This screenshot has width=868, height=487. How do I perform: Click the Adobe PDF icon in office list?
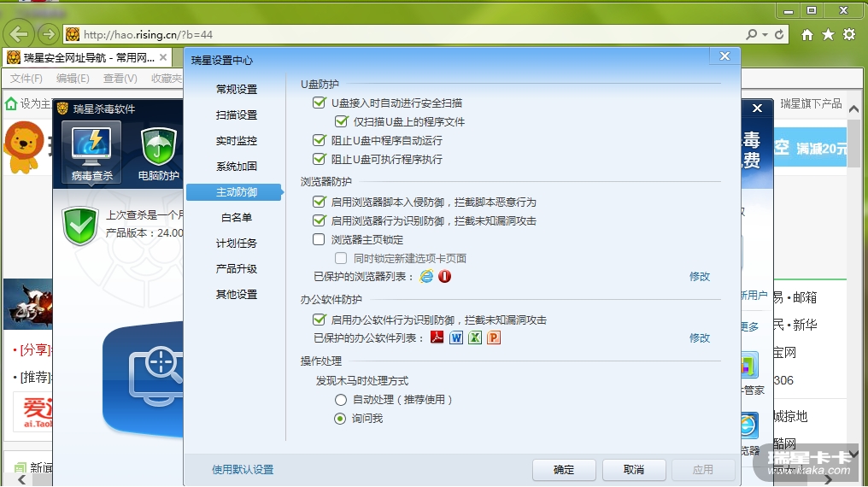pyautogui.click(x=437, y=337)
